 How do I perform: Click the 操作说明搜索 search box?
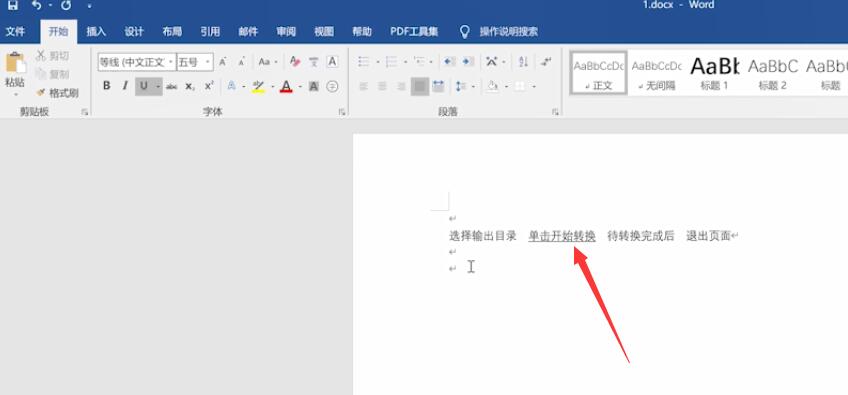click(508, 32)
